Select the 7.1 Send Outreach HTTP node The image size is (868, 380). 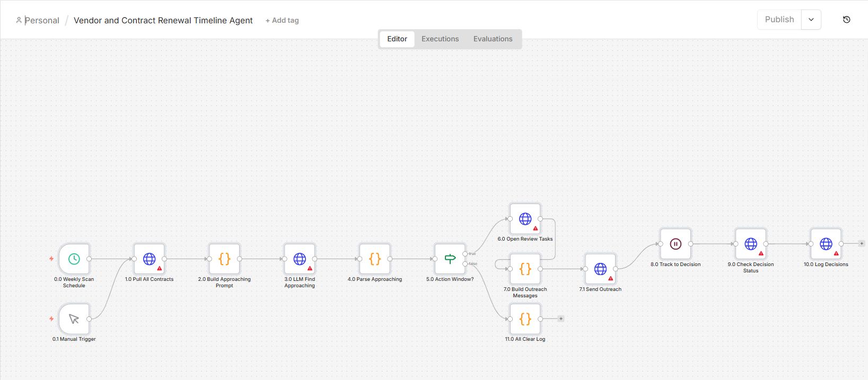(600, 269)
